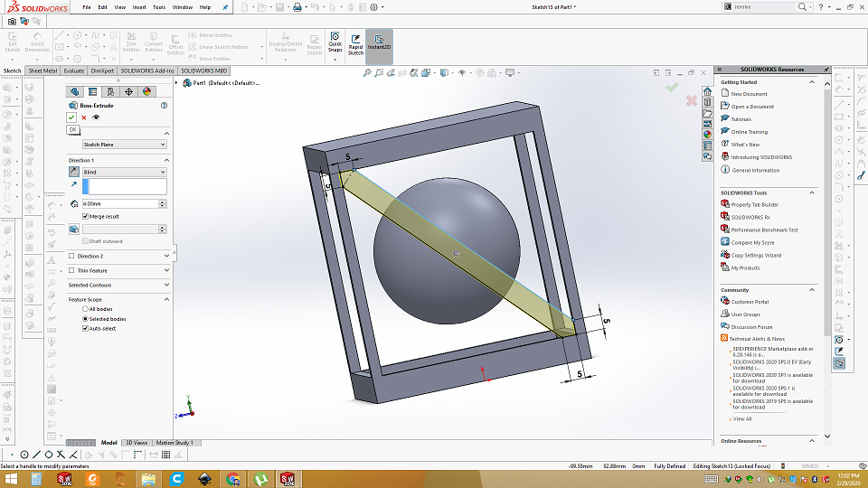Screen dimensions: 868x488
Task: Cancel sketch with red confirmation corner X
Action: [692, 100]
